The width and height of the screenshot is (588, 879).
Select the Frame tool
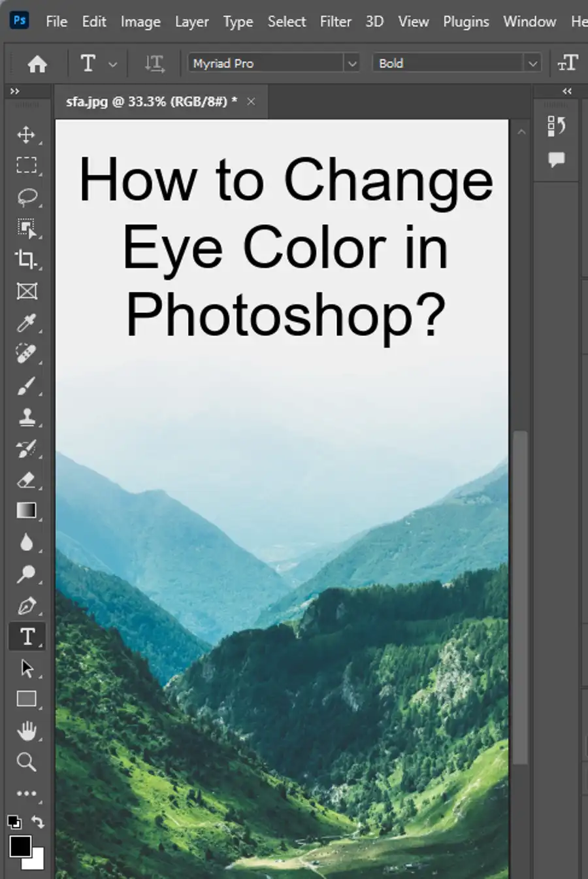(x=26, y=291)
